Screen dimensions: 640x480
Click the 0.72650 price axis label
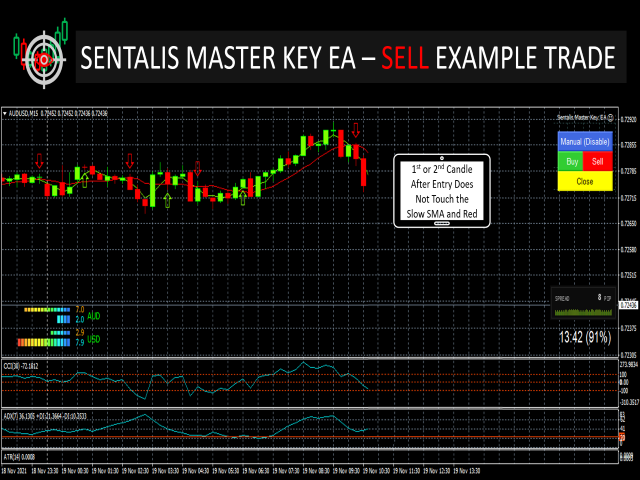point(629,224)
